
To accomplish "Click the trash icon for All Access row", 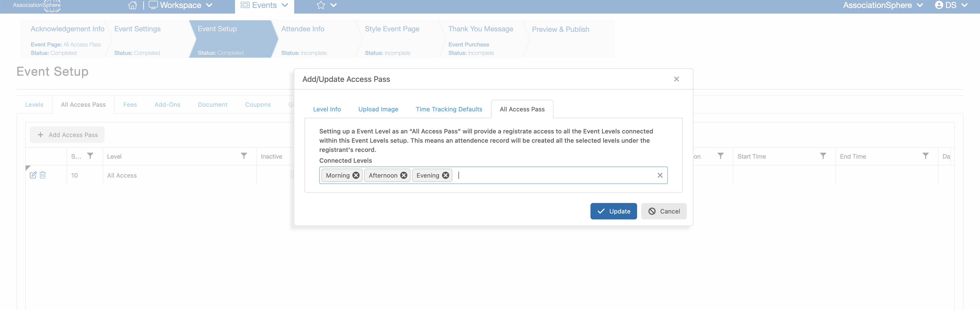I will 43,175.
